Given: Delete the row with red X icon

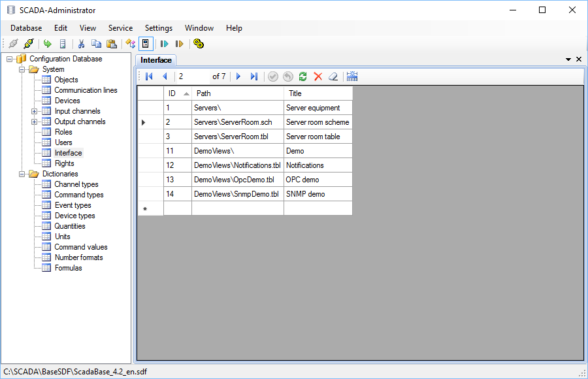Looking at the screenshot, I should point(318,76).
